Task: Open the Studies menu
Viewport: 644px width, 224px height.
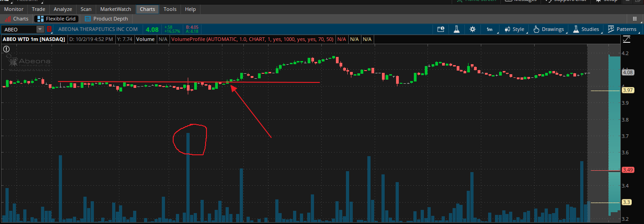Action: [x=586, y=29]
